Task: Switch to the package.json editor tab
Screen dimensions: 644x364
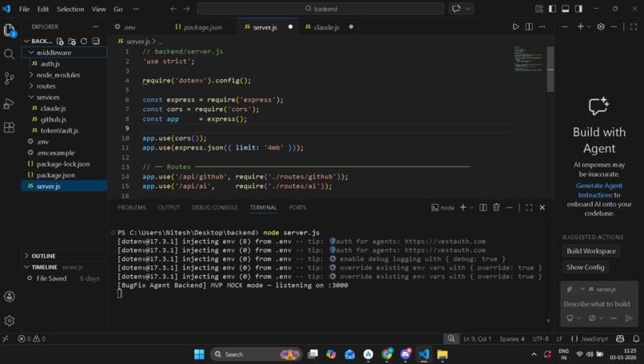Action: [x=202, y=27]
